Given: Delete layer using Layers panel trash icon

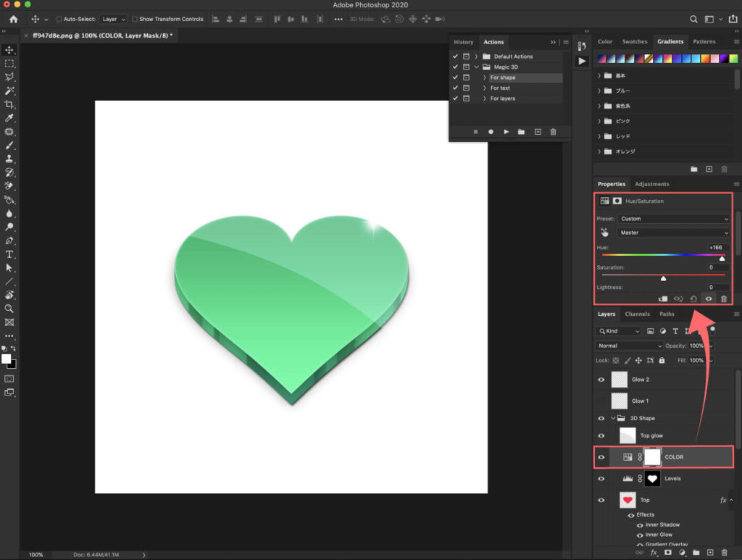Looking at the screenshot, I should [724, 553].
